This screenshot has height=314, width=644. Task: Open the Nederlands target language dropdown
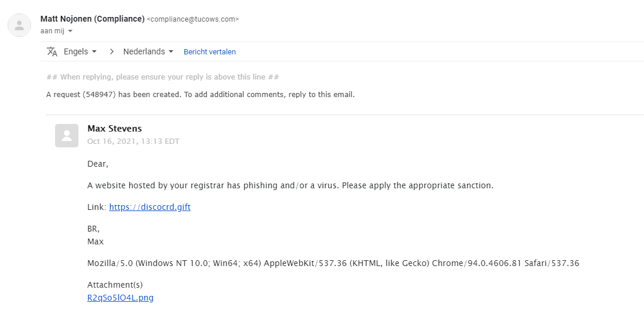148,51
